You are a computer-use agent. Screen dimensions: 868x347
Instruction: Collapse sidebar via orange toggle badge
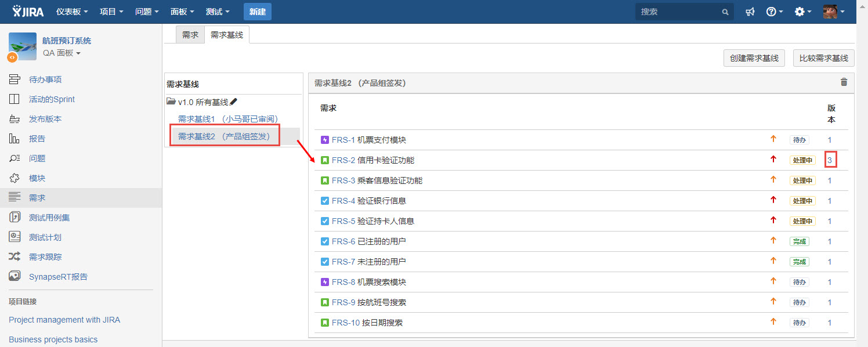tap(12, 57)
